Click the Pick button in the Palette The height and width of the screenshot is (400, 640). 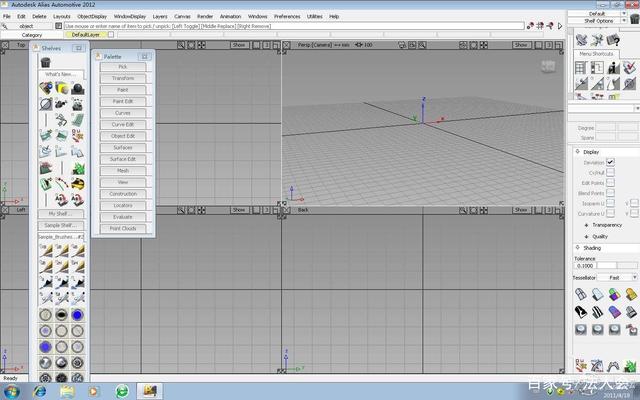click(x=123, y=67)
